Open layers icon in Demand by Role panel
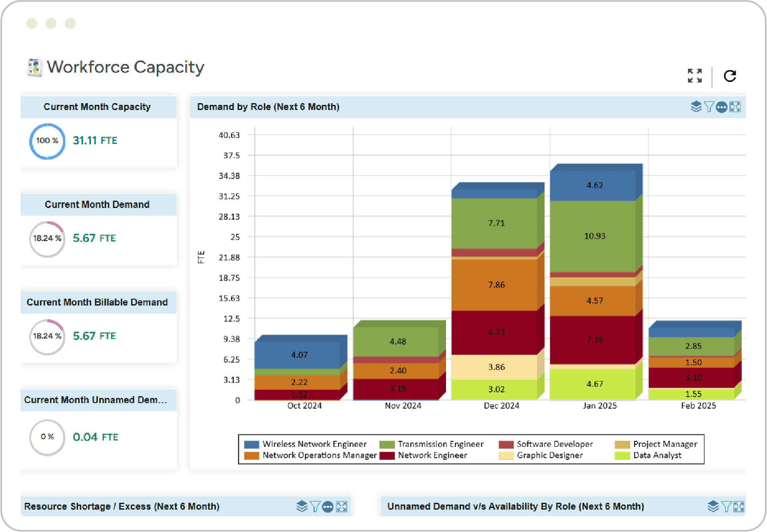Screen dimensions: 767x532 click(x=696, y=107)
